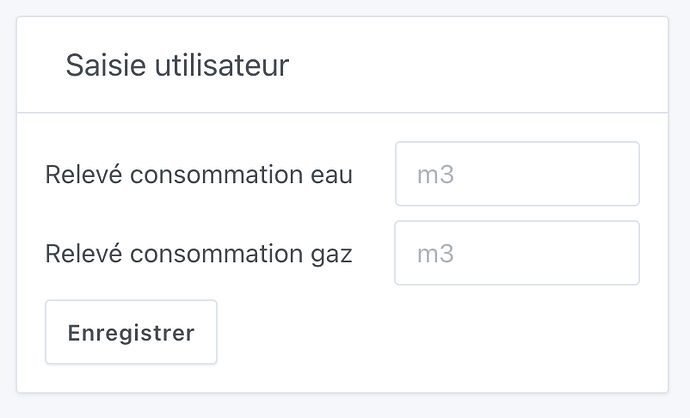Click the m3 placeholder in the gaz field
Viewport: 690px width, 418px height.
pyautogui.click(x=436, y=254)
